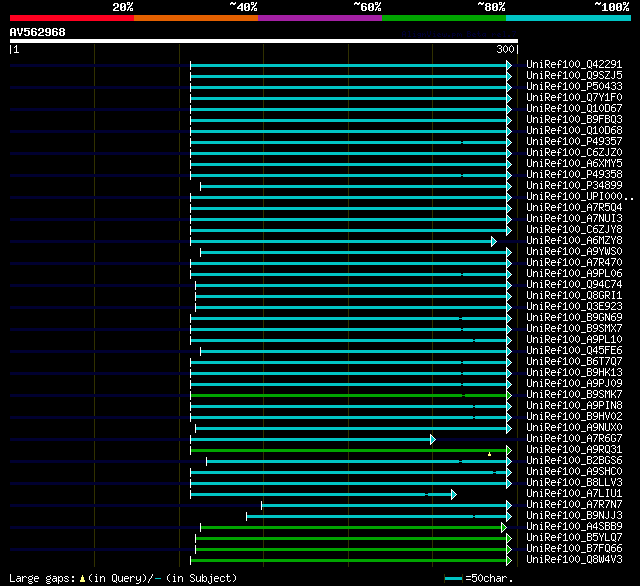Select the UniRef100_A7NUI3 label

coord(574,219)
